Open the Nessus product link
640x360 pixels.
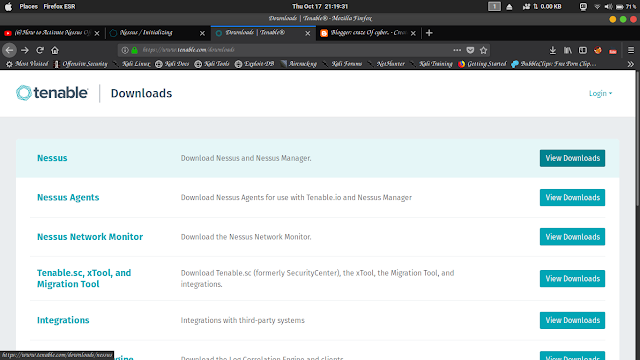(52, 158)
